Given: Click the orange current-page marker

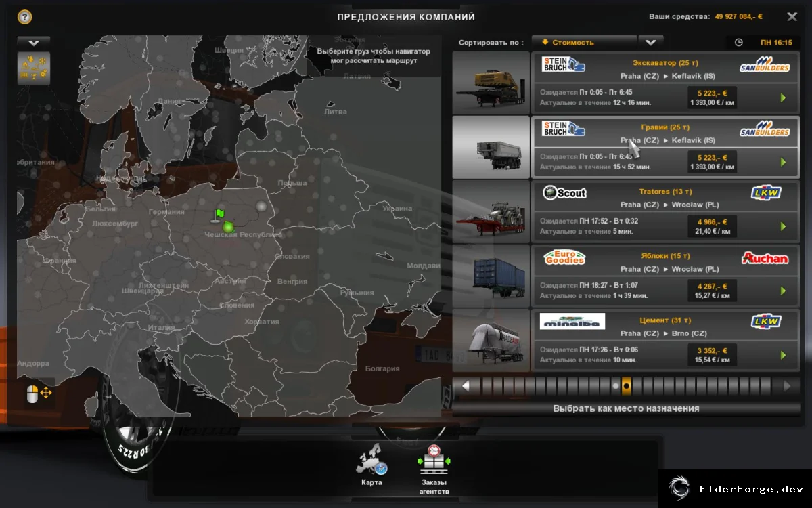Looking at the screenshot, I should pos(626,386).
